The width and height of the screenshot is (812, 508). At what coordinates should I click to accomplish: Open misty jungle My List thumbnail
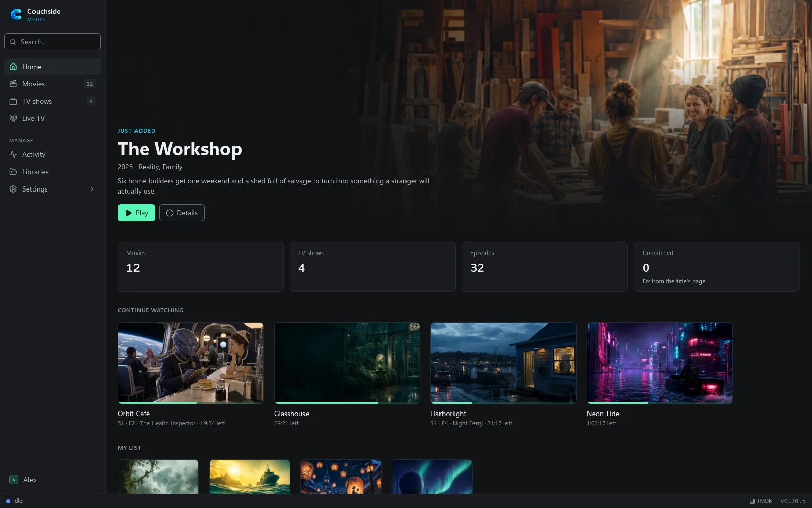click(x=158, y=477)
